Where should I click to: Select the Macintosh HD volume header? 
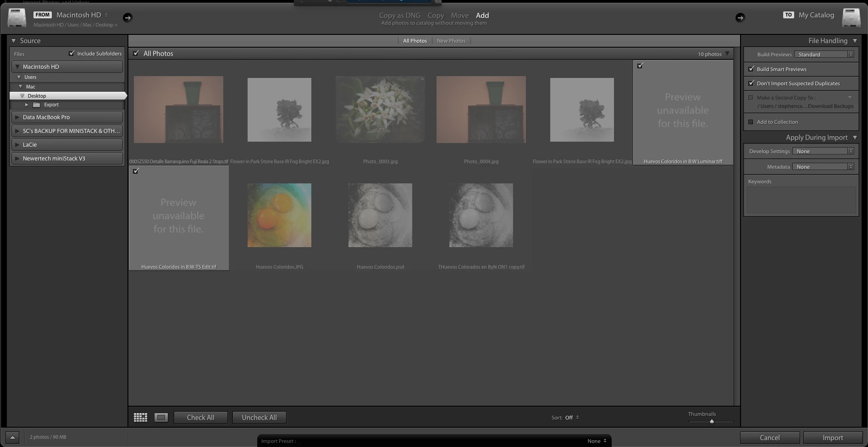67,66
